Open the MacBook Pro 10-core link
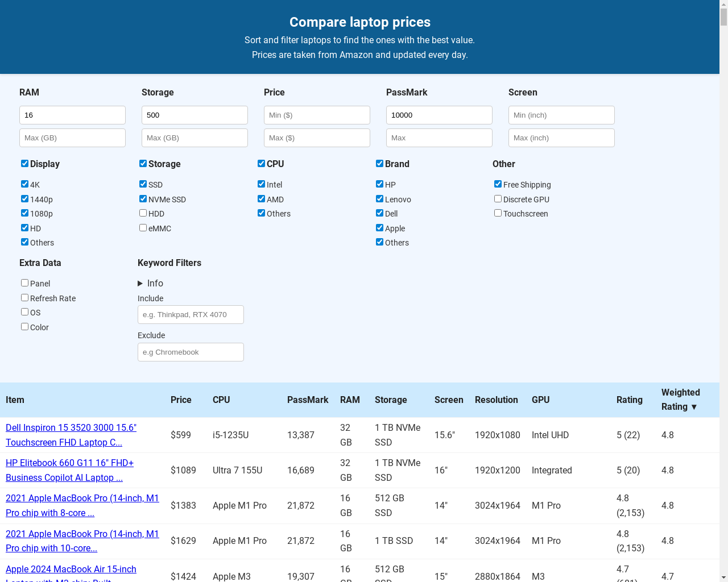 pos(82,541)
